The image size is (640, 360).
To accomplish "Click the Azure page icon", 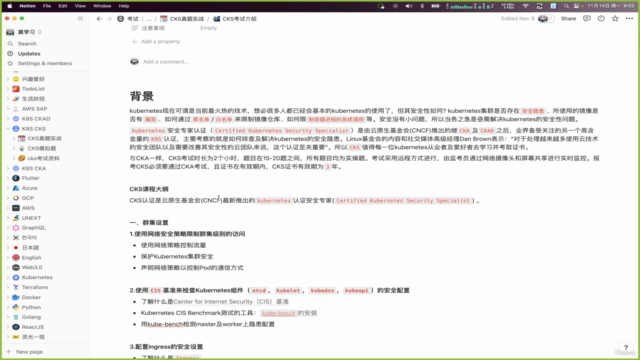I will [x=16, y=188].
